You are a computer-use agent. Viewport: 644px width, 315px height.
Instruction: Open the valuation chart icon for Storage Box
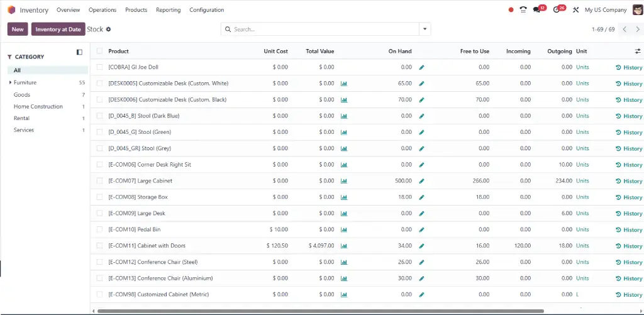(344, 197)
